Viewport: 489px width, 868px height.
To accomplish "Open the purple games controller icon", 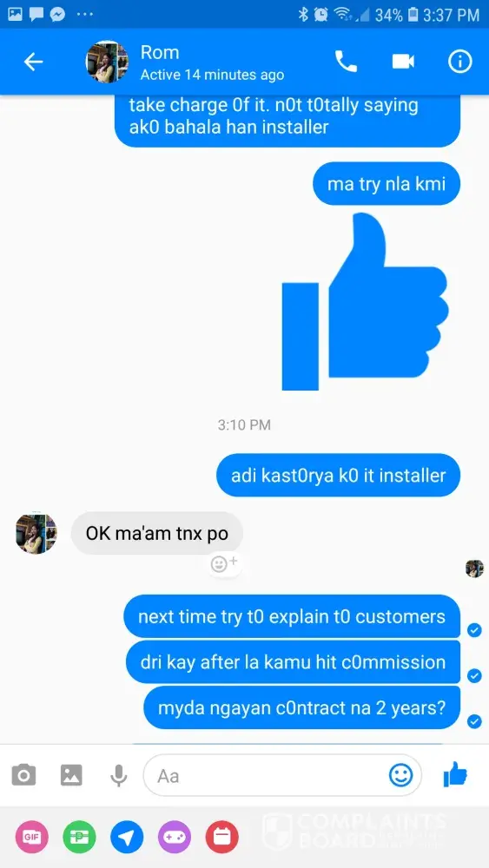I will tap(175, 837).
